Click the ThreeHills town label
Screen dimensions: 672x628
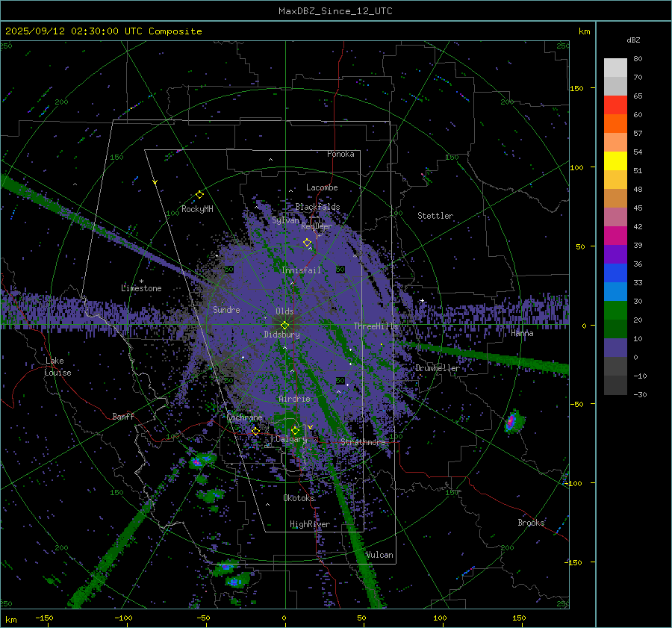pyautogui.click(x=376, y=326)
